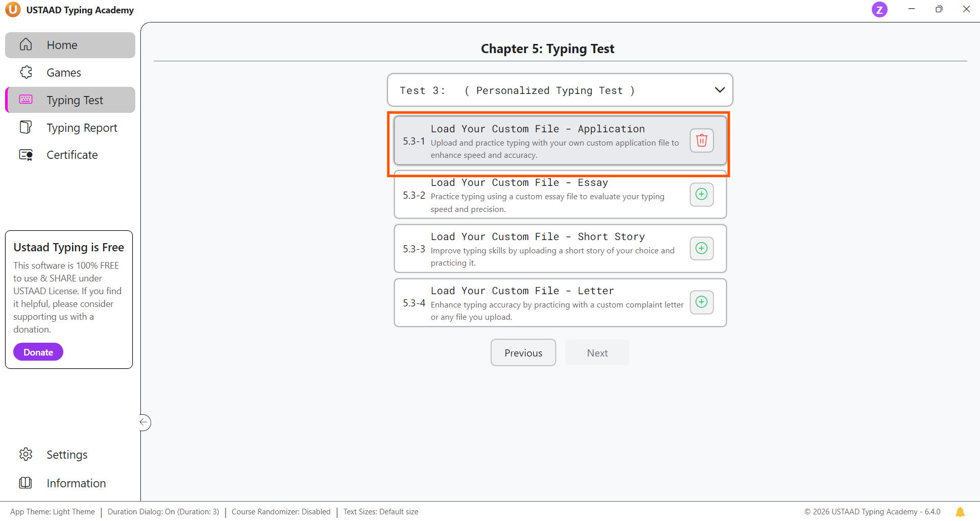Open the Certificate page
The width and height of the screenshot is (980, 521).
click(72, 155)
